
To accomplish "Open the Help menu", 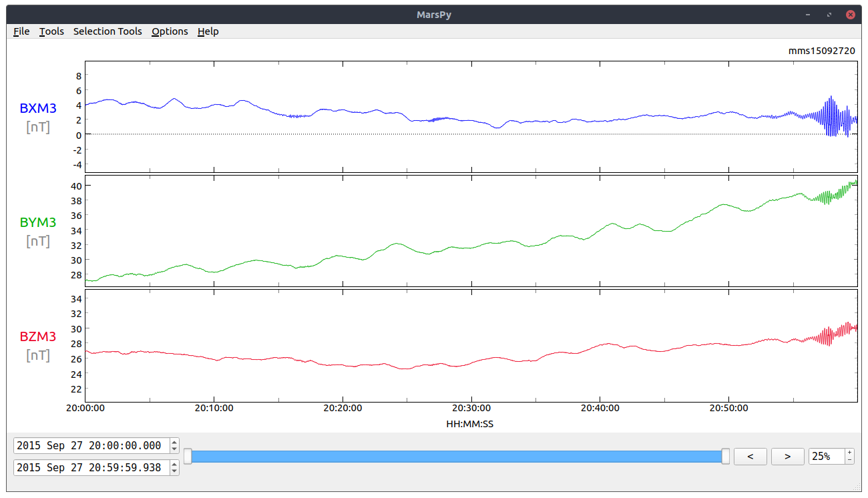I will pos(208,31).
